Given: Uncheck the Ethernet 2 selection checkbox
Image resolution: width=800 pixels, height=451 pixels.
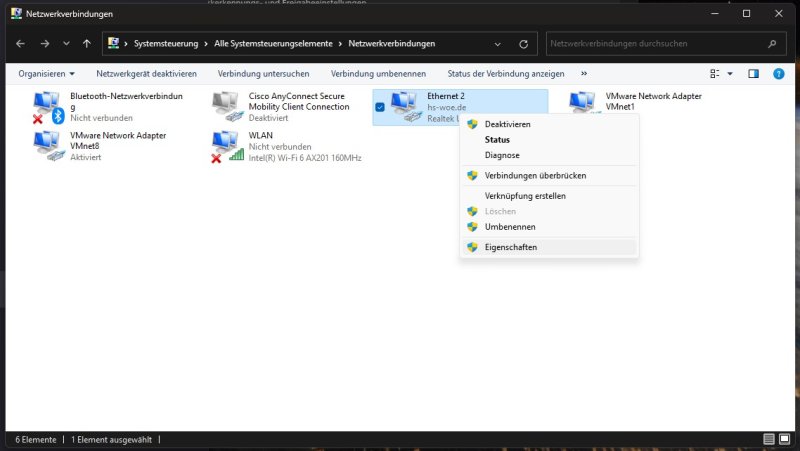Looking at the screenshot, I should (380, 107).
